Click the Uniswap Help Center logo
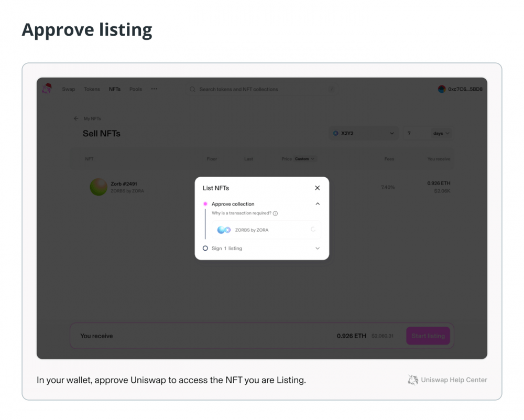 pos(413,380)
